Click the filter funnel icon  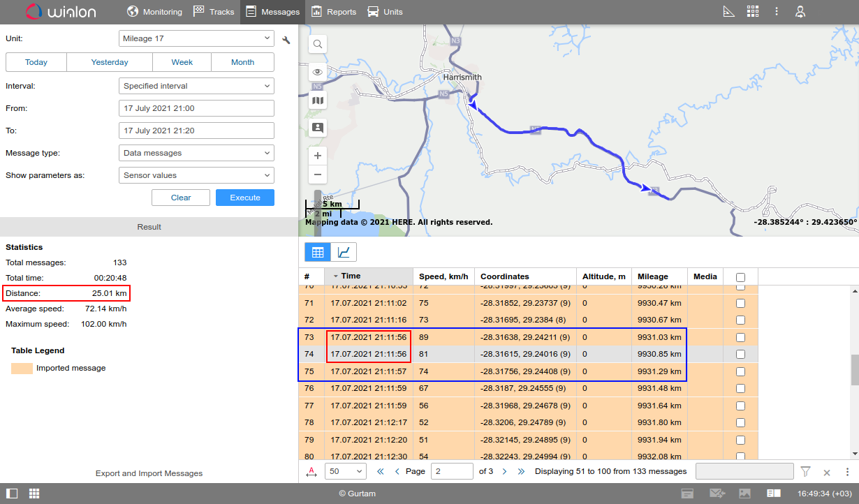pyautogui.click(x=805, y=472)
